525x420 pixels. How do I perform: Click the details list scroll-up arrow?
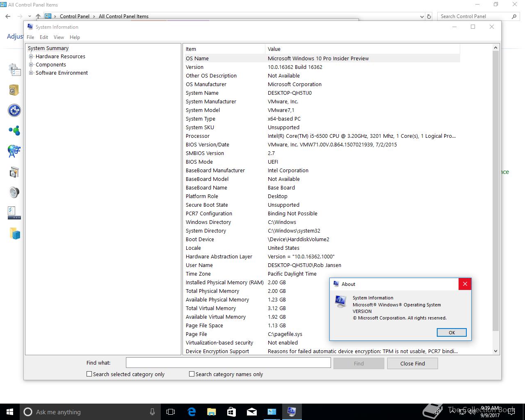tap(495, 48)
